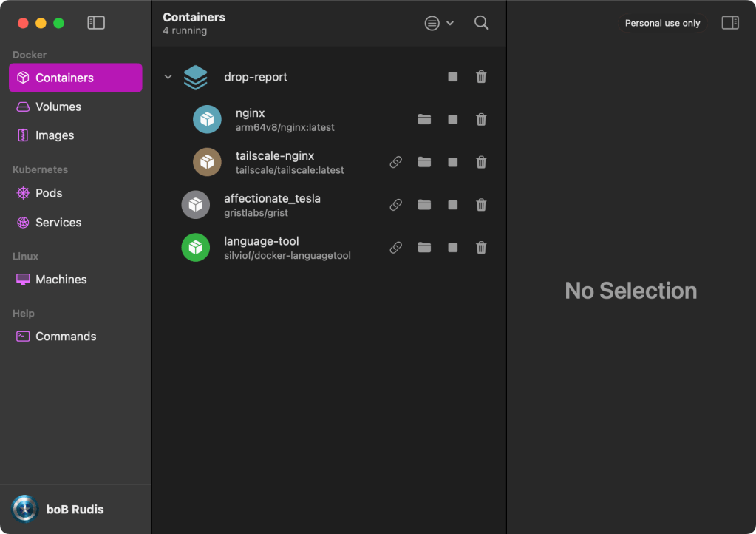Open the filter and sort dropdown menu
Screen dimensions: 756x534
(x=439, y=23)
